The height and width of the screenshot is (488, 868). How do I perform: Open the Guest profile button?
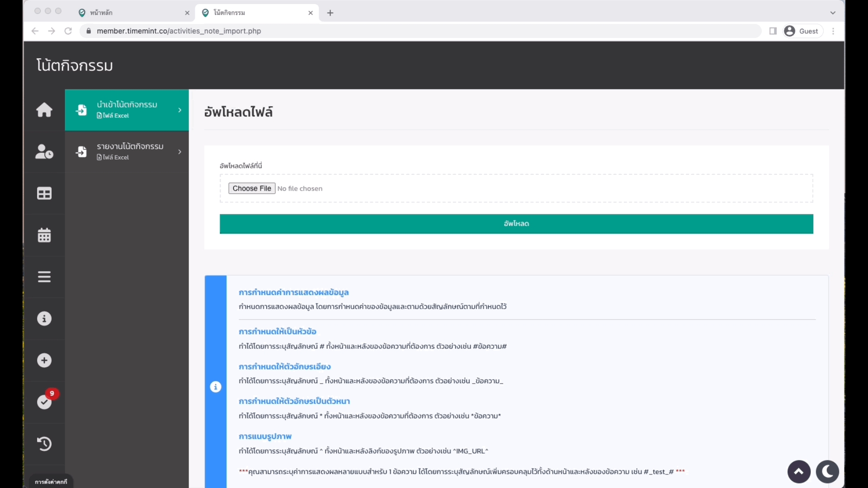point(803,31)
